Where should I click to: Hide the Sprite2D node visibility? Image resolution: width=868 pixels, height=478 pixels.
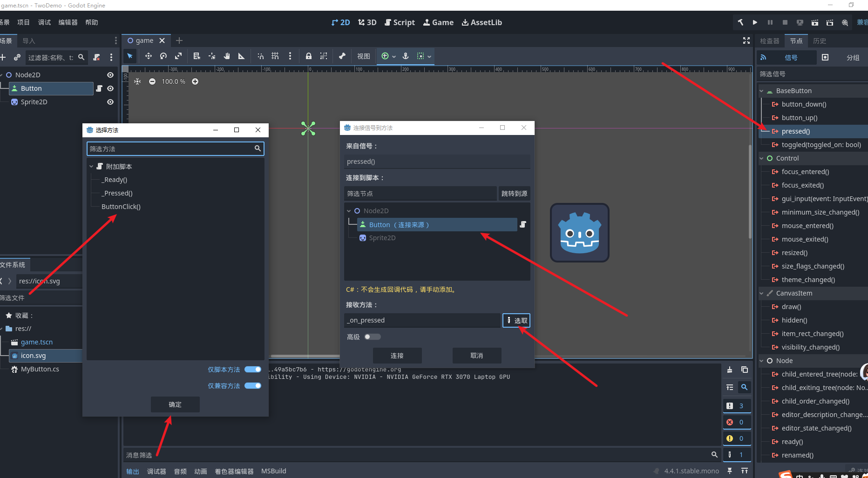110,102
